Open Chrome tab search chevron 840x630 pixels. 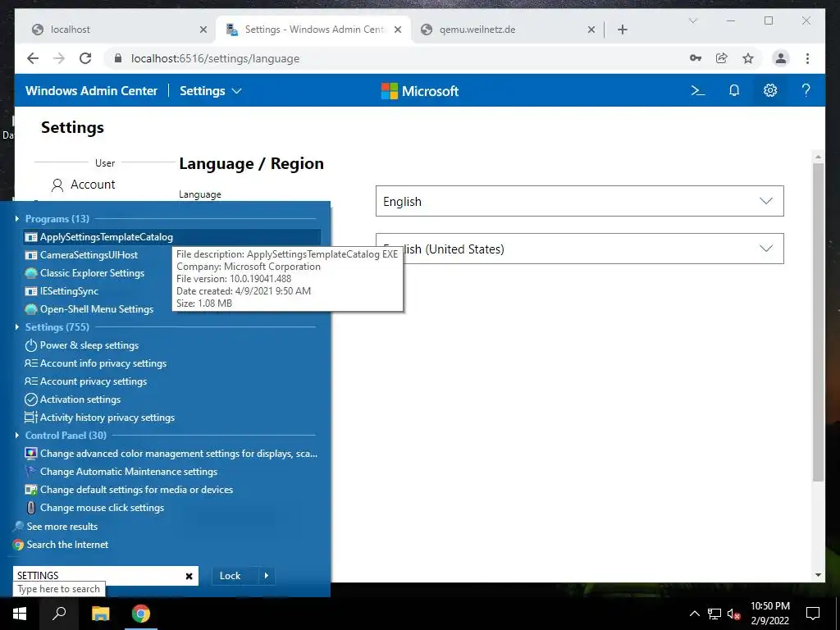pos(692,21)
